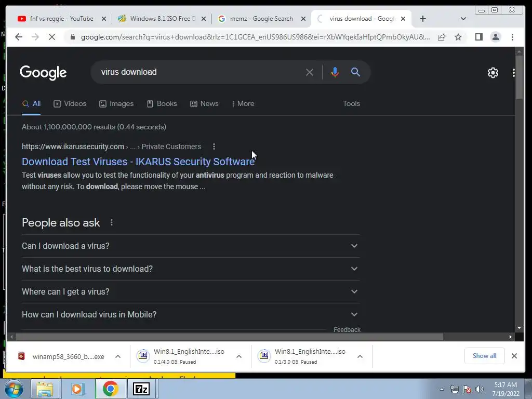
Task: Share this page from the address bar
Action: coord(442,37)
